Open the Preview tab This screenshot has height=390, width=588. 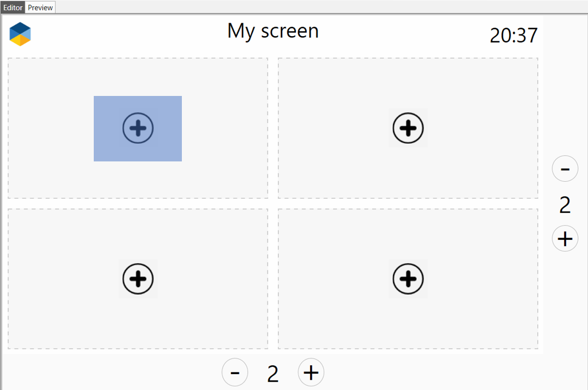(x=40, y=7)
